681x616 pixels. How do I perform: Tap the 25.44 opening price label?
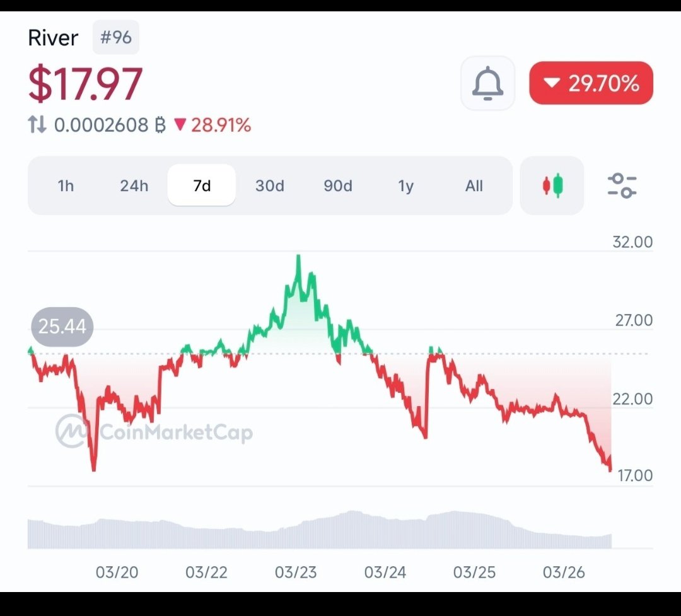pyautogui.click(x=62, y=327)
